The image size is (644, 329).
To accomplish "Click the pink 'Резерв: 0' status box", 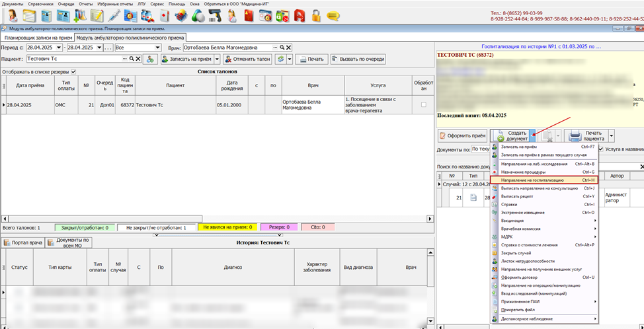I will pos(279,227).
